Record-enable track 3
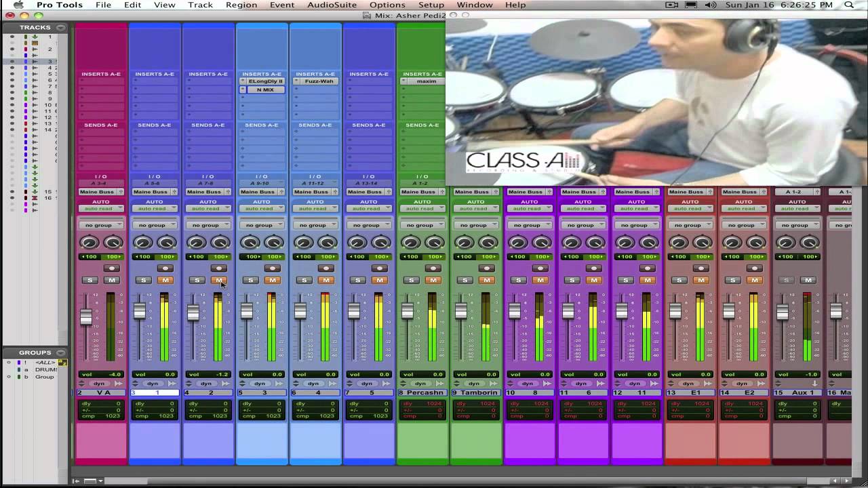This screenshot has height=488, width=868. tap(273, 268)
